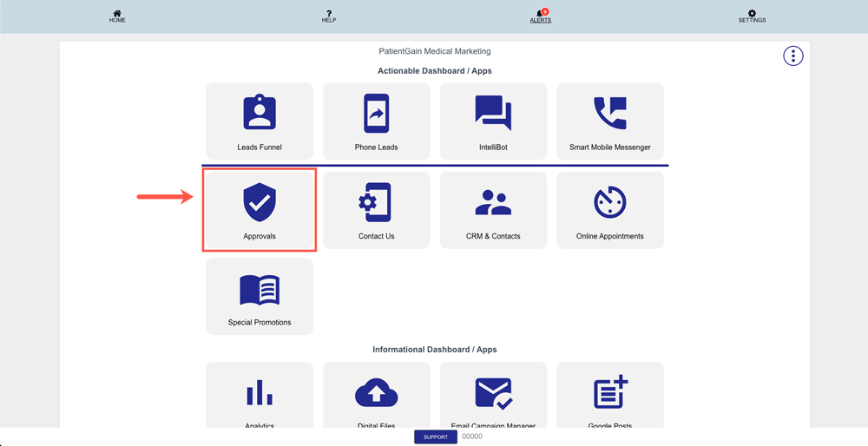Viewport: 868px width, 446px height.
Task: Open the Contact Us app
Action: pos(377,210)
